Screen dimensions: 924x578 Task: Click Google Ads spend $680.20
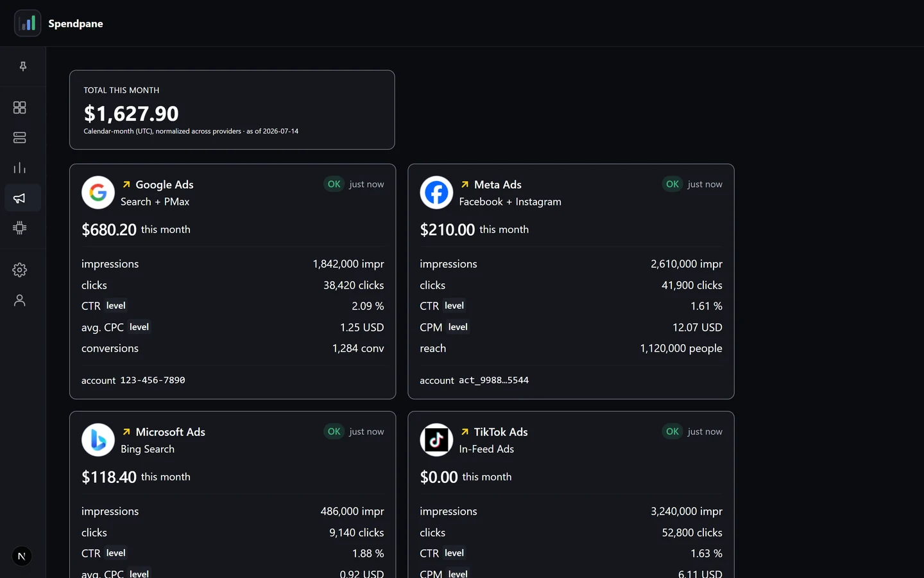(109, 229)
